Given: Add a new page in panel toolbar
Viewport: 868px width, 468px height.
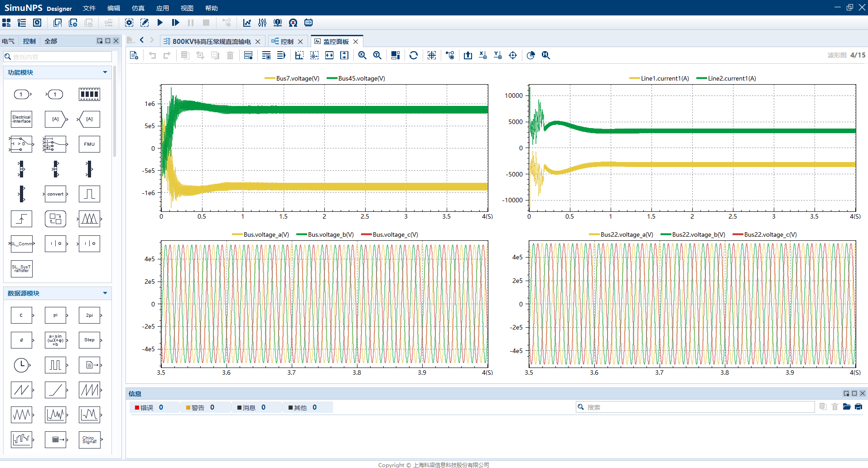Looking at the screenshot, I should (134, 55).
